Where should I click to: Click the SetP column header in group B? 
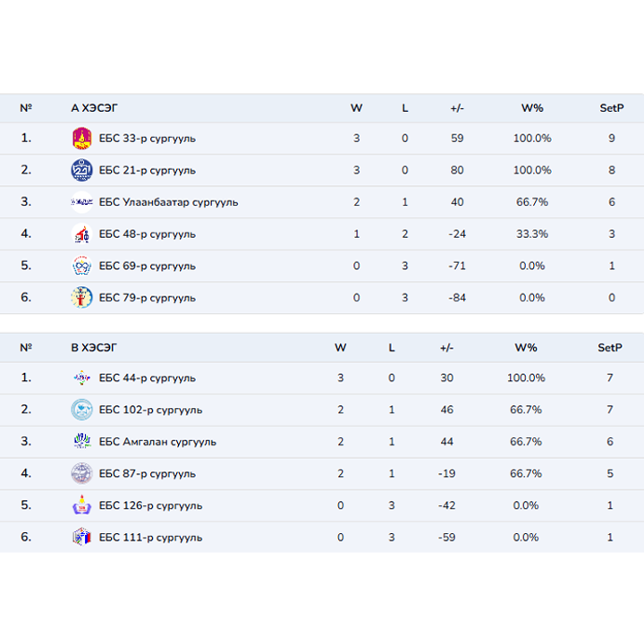click(610, 347)
